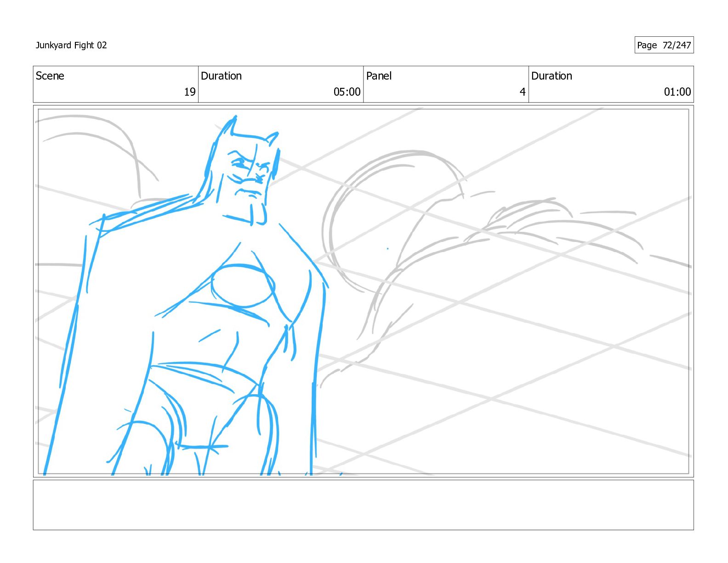Click the 'Page 72/247' page indicator
Screen dimensions: 728x563
click(664, 45)
